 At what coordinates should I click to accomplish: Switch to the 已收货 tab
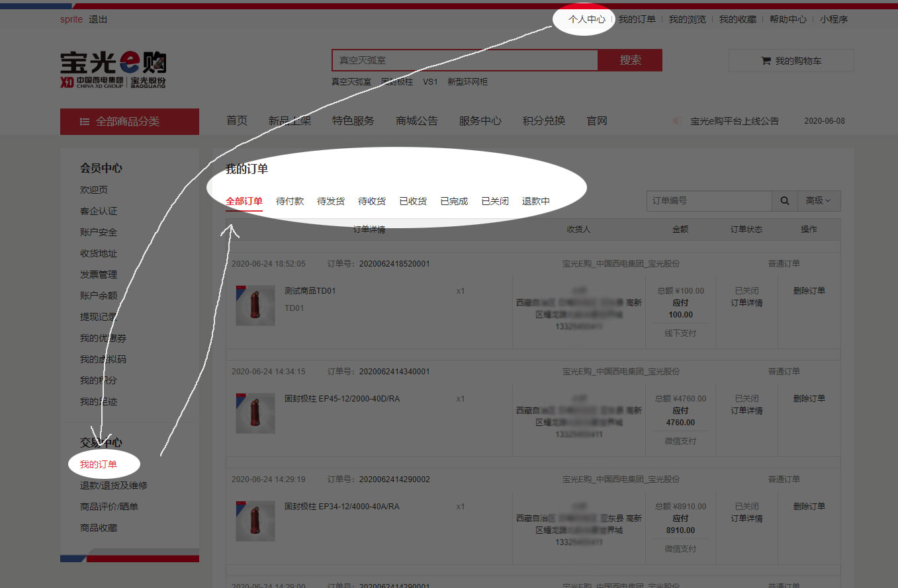point(413,201)
